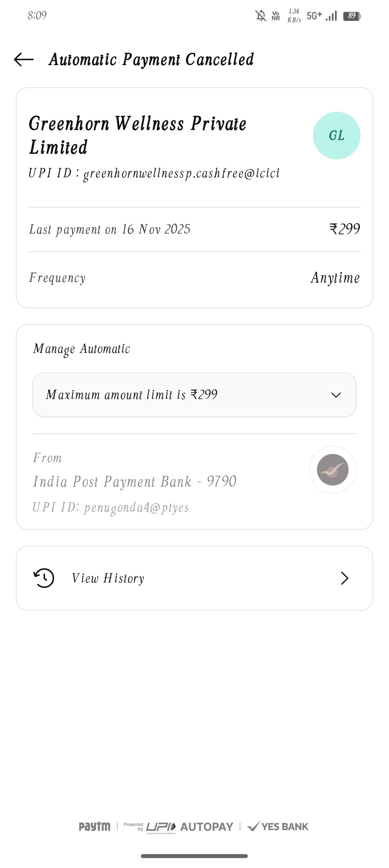Screen dimensions: 389x868
Task: Tap the back arrow icon
Action: (x=24, y=59)
